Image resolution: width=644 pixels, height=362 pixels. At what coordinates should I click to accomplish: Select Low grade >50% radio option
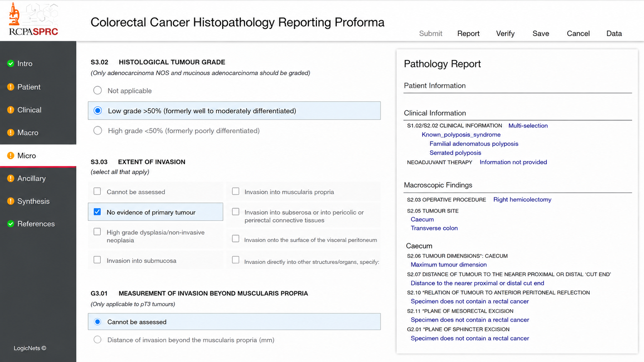click(98, 111)
